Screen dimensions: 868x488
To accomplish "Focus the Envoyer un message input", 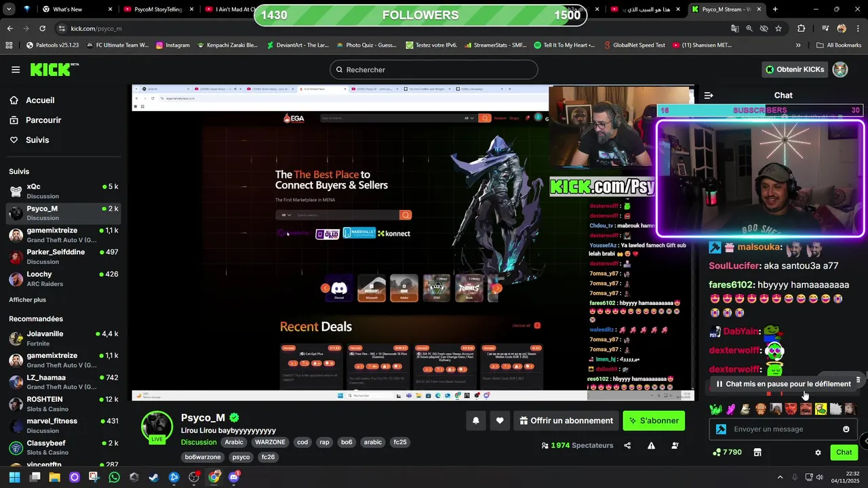I will pos(783,429).
